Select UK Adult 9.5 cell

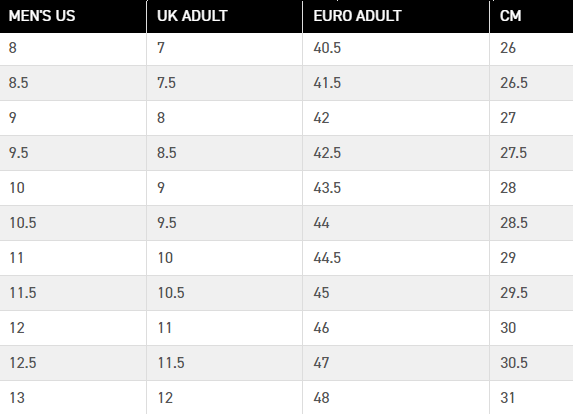coord(224,223)
